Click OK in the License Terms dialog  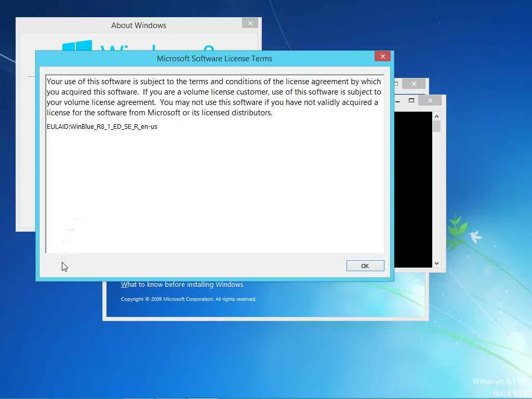[x=365, y=265]
